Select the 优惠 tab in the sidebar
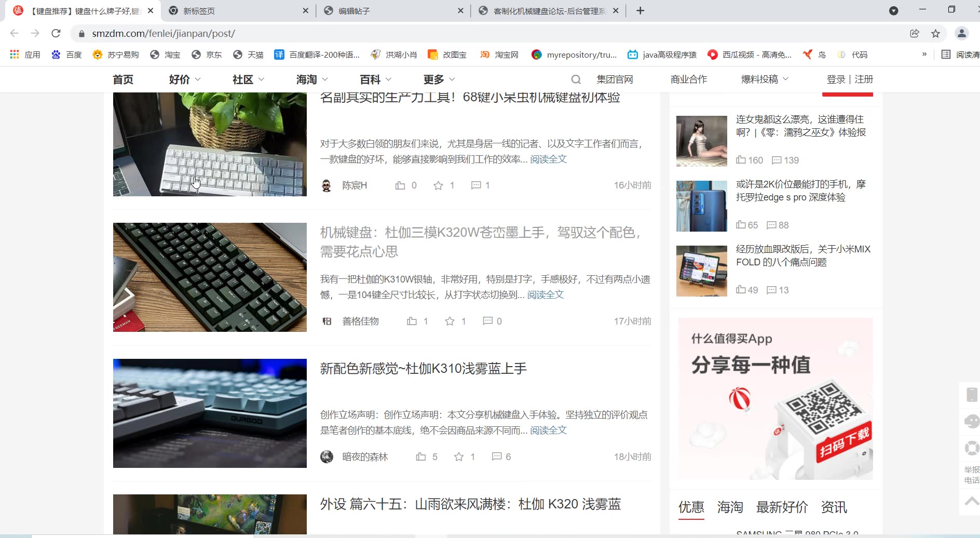 click(x=691, y=507)
